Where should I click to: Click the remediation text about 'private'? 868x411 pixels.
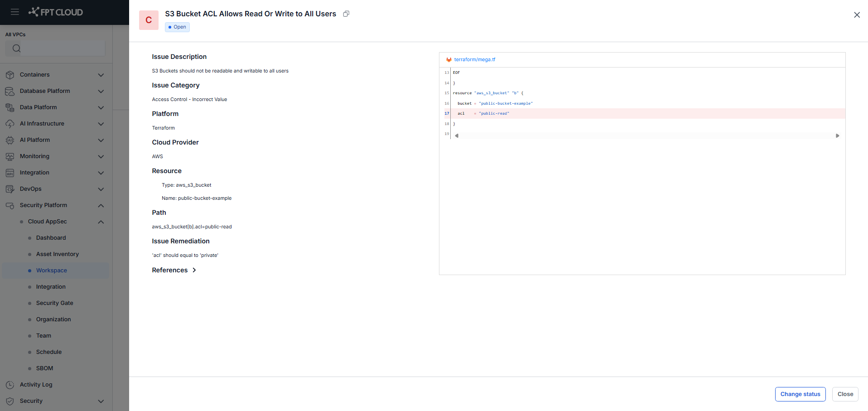(x=185, y=255)
